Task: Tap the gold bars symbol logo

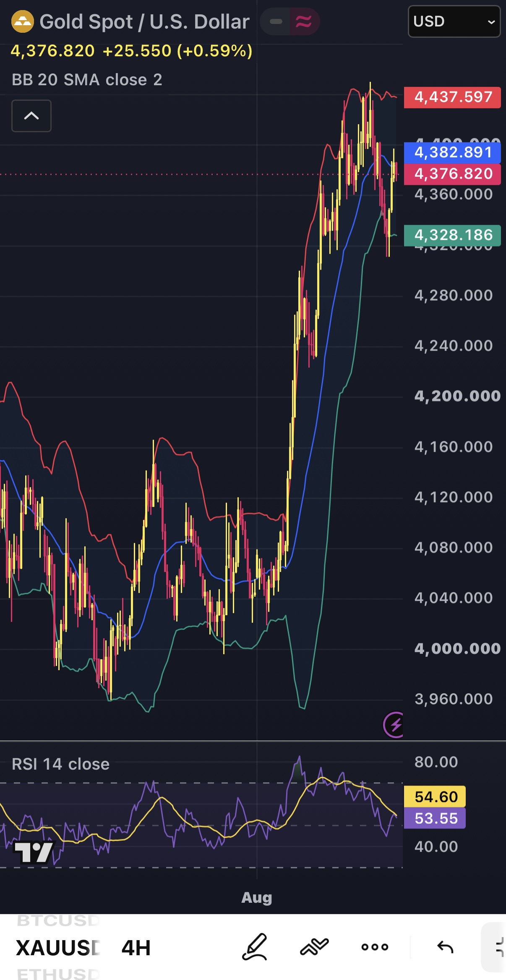Action: click(x=22, y=21)
